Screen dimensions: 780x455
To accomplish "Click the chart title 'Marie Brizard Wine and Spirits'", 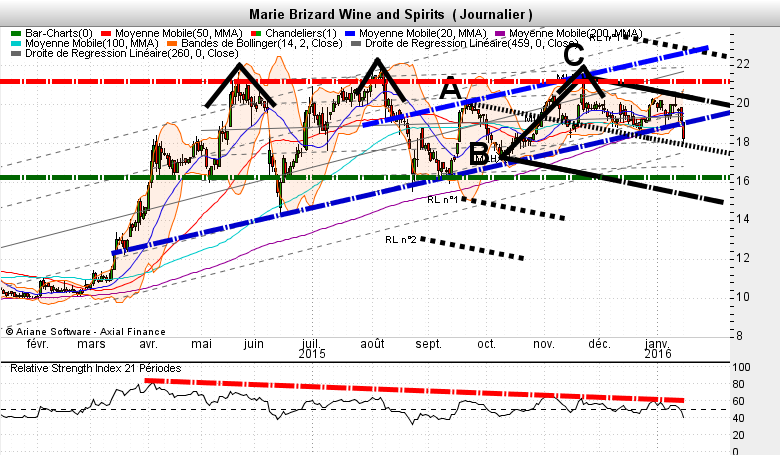I will coord(348,14).
